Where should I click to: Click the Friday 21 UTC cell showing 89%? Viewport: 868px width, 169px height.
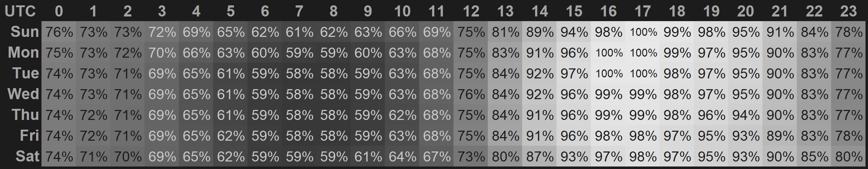[780, 136]
